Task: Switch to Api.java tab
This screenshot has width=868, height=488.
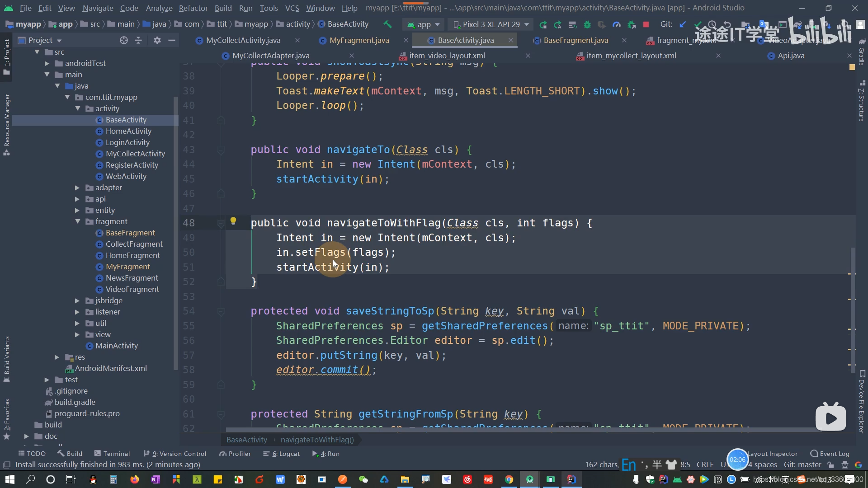Action: (791, 56)
